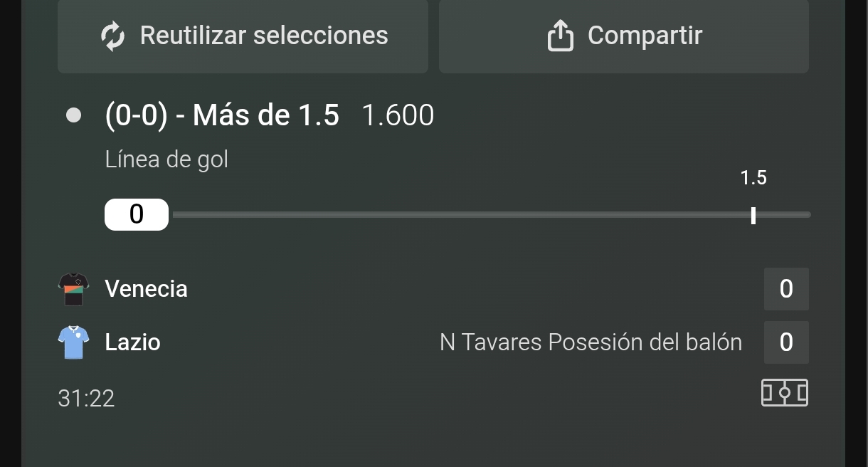Select the Venecia team name
The width and height of the screenshot is (868, 467).
pos(146,289)
